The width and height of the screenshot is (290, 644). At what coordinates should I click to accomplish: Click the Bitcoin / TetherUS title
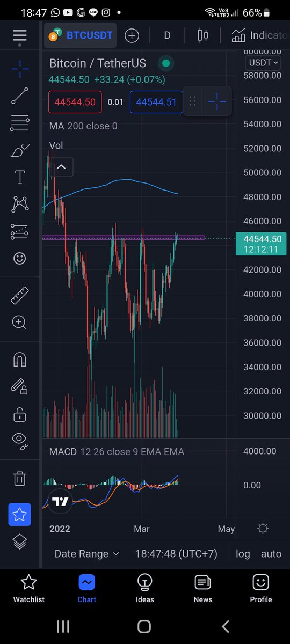97,63
